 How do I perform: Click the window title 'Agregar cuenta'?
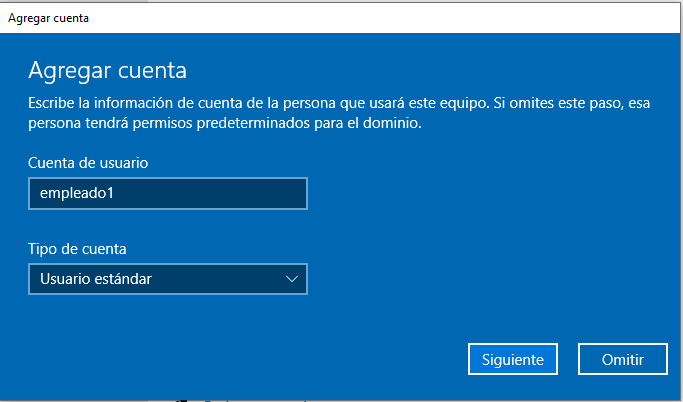point(48,18)
